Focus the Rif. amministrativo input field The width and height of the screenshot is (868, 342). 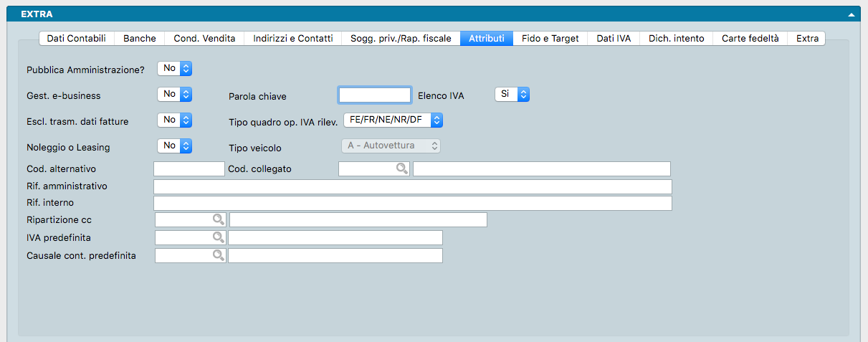(413, 187)
